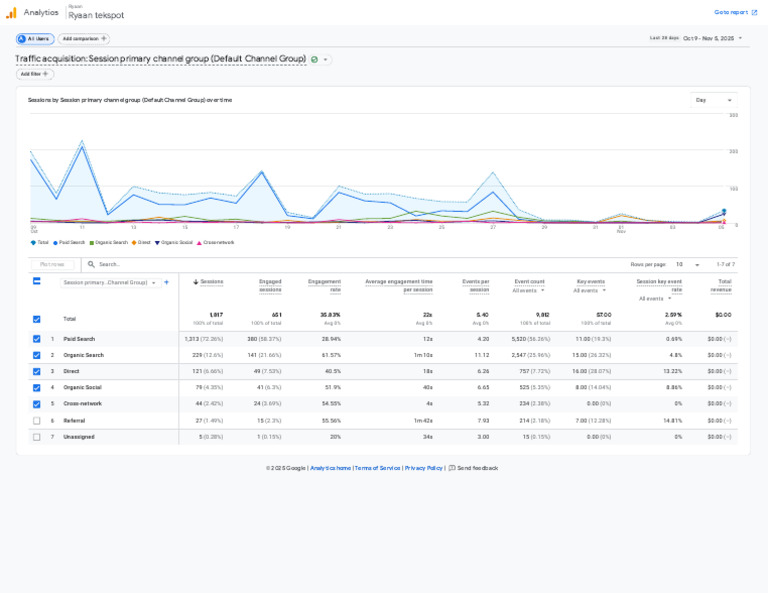This screenshot has width=768, height=593.
Task: Open Session primary Channel Group dimension dropdown
Action: (x=110, y=283)
